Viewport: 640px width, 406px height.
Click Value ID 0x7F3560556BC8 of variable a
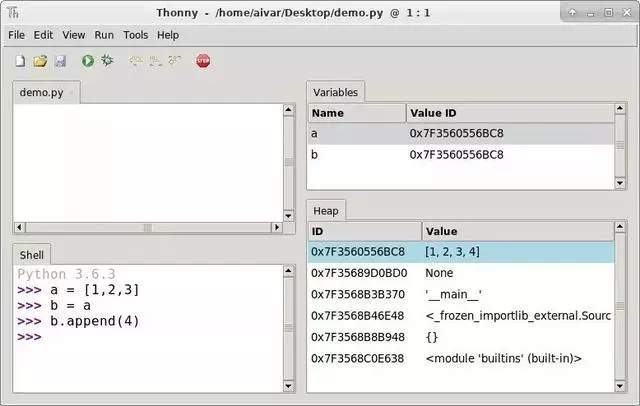(x=456, y=133)
